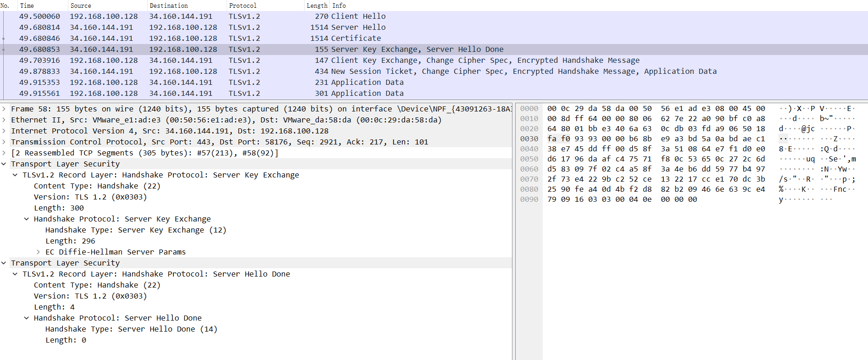
Task: Sort by the Length column header
Action: (x=317, y=6)
